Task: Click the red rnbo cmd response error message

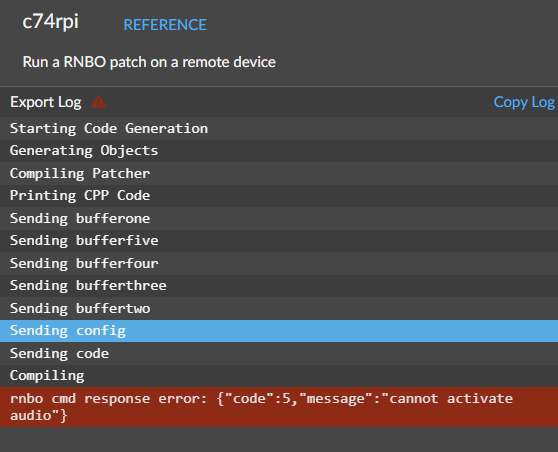Action: point(279,407)
